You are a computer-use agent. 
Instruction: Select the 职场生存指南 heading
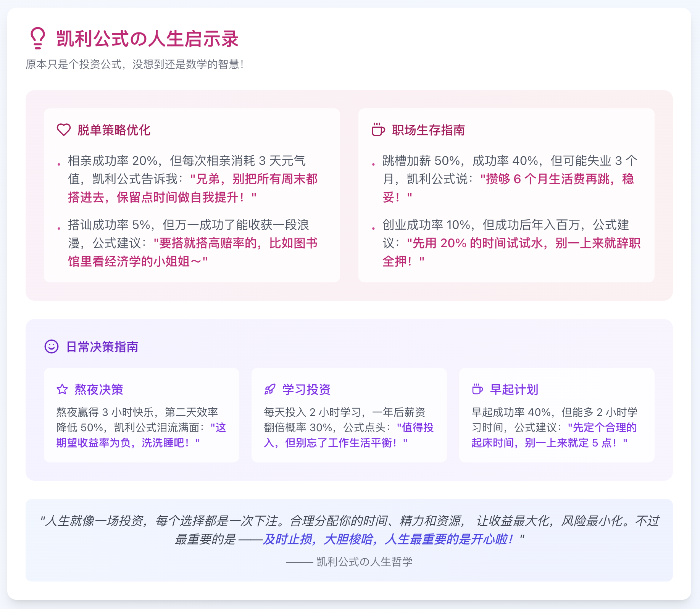click(x=428, y=130)
